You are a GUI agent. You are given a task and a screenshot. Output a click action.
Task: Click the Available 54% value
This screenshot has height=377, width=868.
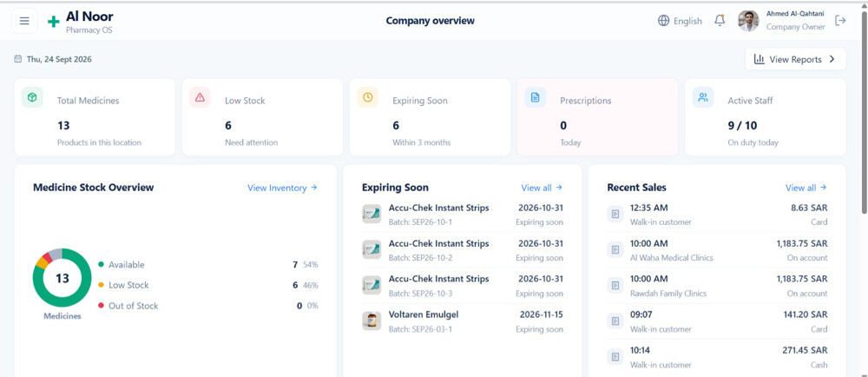[x=311, y=265]
